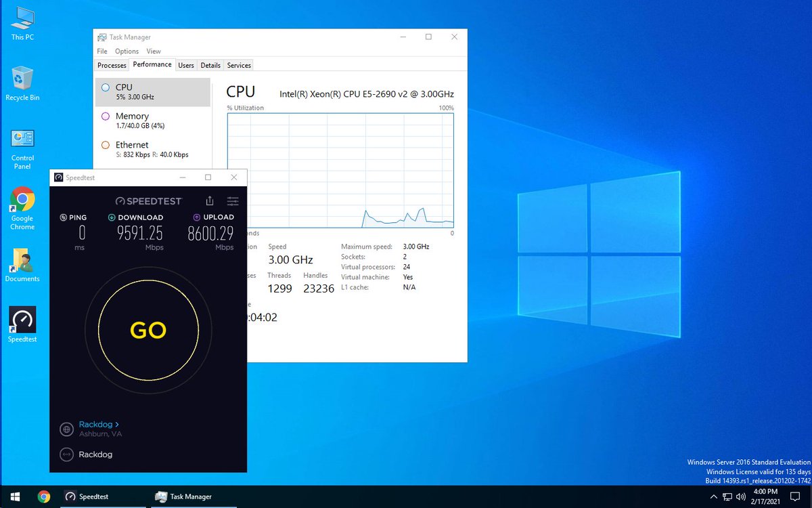Click the Intel Xeon E5-2690 v2 CPU name

click(367, 93)
